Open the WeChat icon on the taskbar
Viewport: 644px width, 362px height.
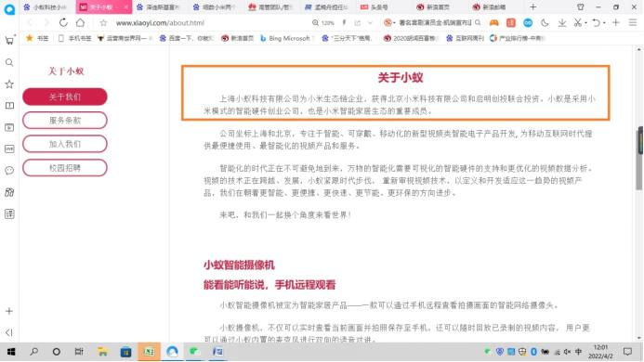tap(194, 352)
